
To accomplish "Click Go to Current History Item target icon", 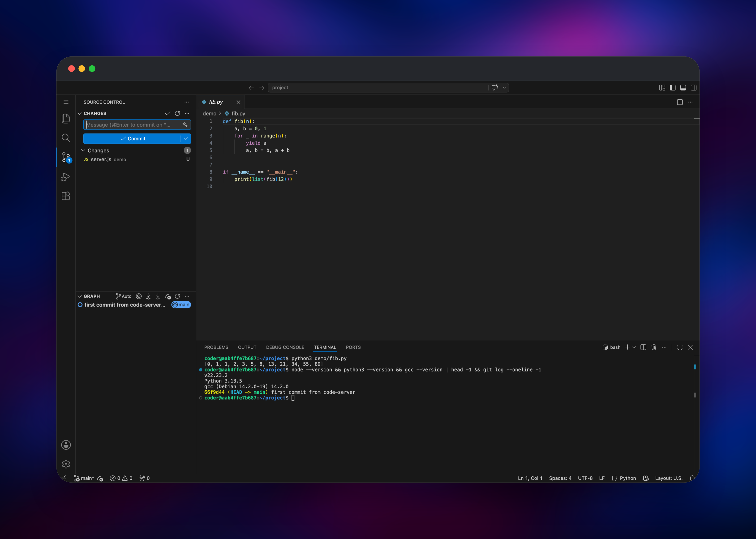I will 139,296.
